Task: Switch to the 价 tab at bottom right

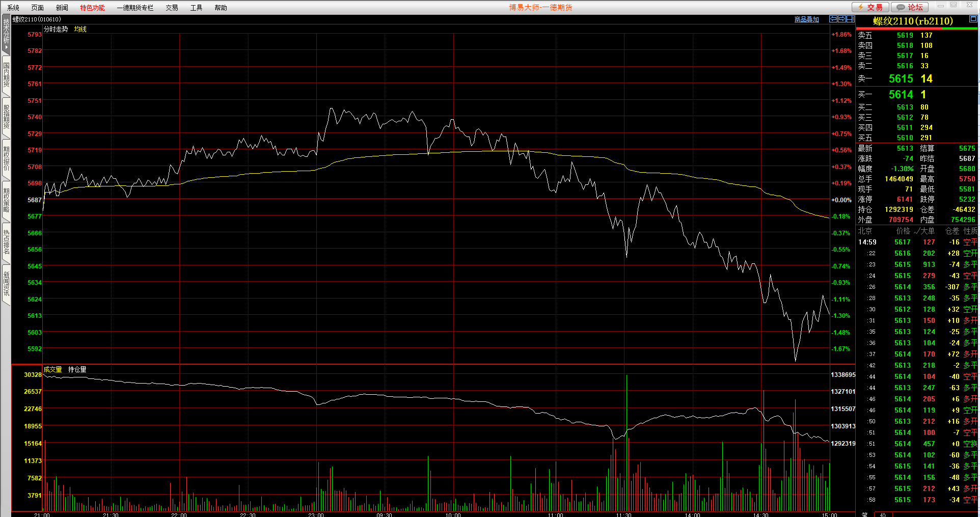Action: click(883, 514)
